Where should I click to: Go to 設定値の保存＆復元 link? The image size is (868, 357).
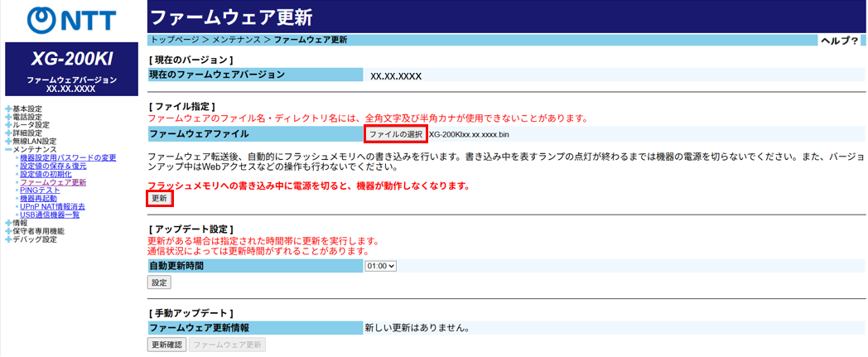(x=53, y=166)
